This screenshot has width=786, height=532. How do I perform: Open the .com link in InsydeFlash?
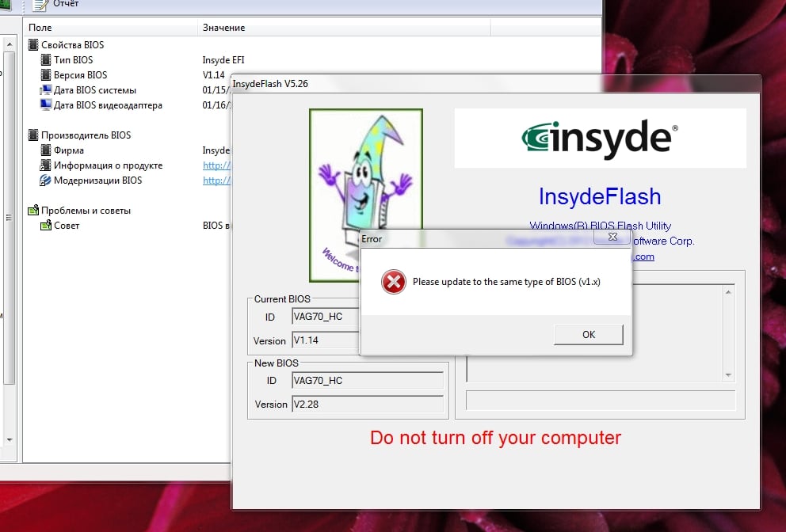[643, 256]
